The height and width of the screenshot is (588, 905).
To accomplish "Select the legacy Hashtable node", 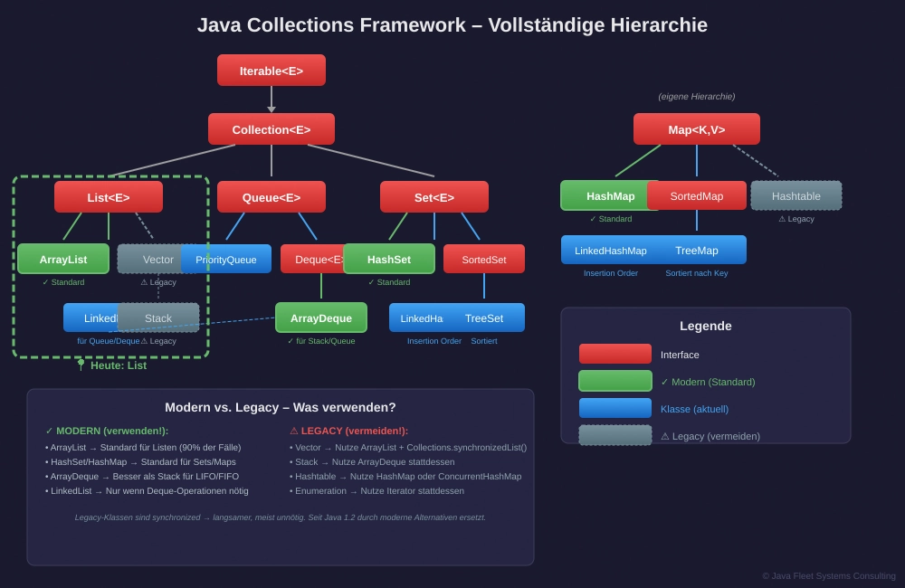I will point(796,196).
